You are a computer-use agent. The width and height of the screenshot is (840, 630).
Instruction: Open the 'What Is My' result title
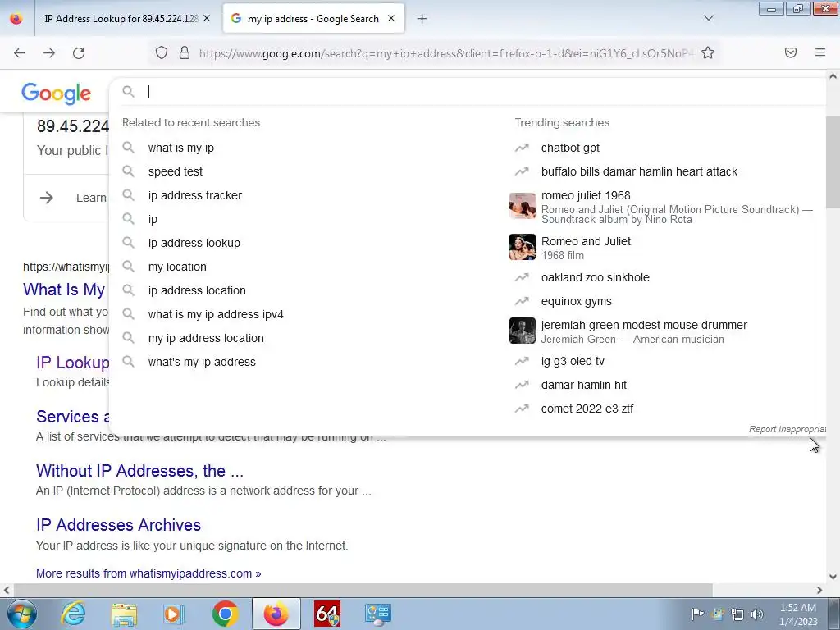(64, 290)
